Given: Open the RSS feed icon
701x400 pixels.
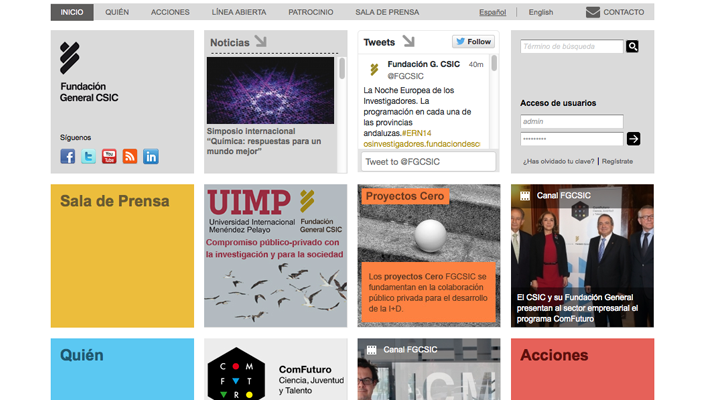Looking at the screenshot, I should (x=130, y=156).
